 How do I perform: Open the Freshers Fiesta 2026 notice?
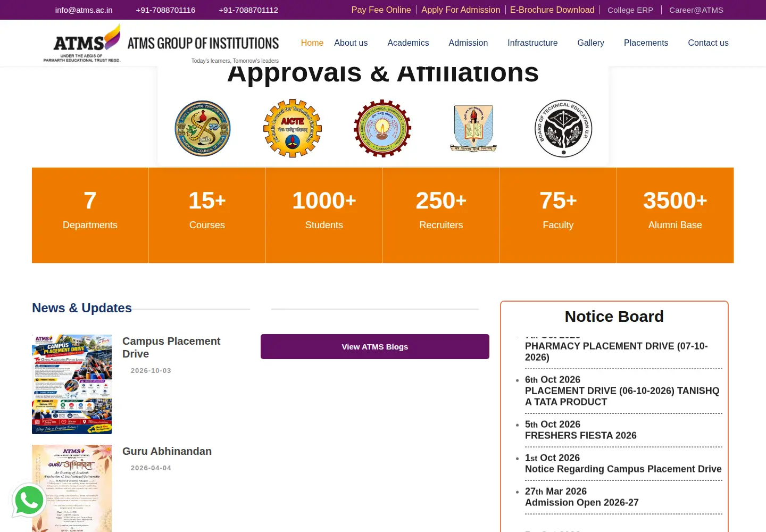pyautogui.click(x=581, y=436)
